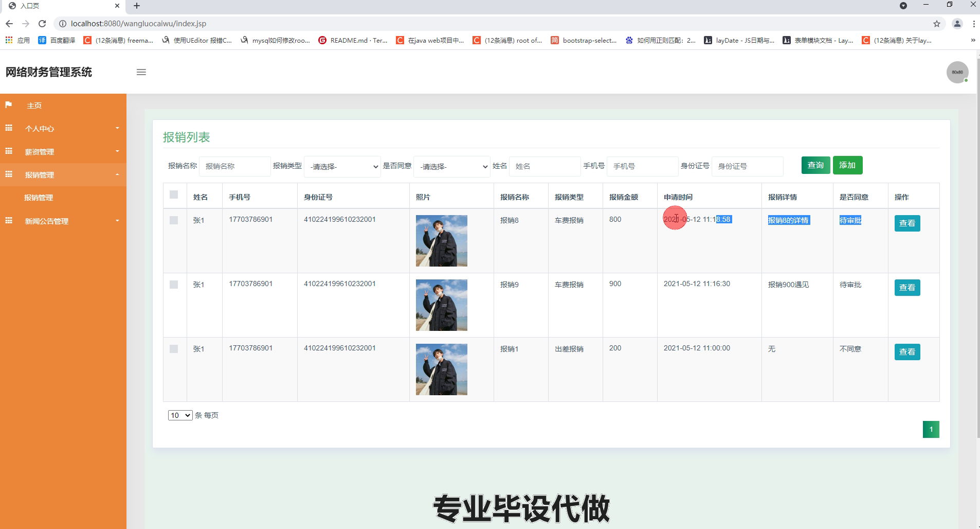980x529 pixels.
Task: Close the 入口页 browser tab
Action: (x=117, y=6)
